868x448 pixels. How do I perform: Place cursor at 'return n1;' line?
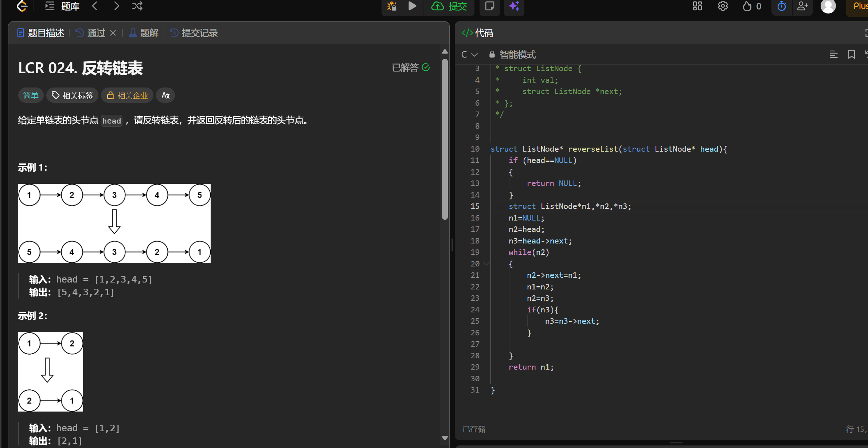[x=531, y=367]
